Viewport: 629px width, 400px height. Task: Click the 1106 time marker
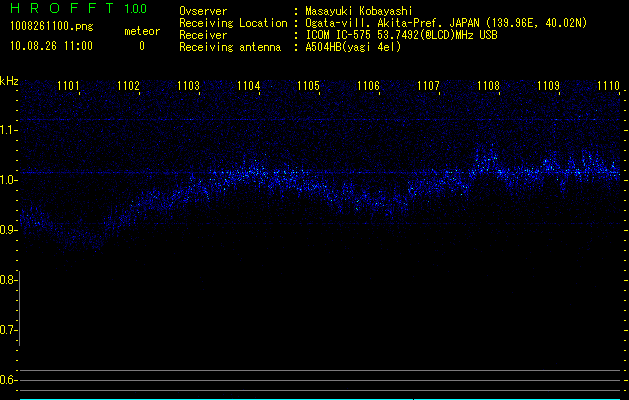coord(368,86)
